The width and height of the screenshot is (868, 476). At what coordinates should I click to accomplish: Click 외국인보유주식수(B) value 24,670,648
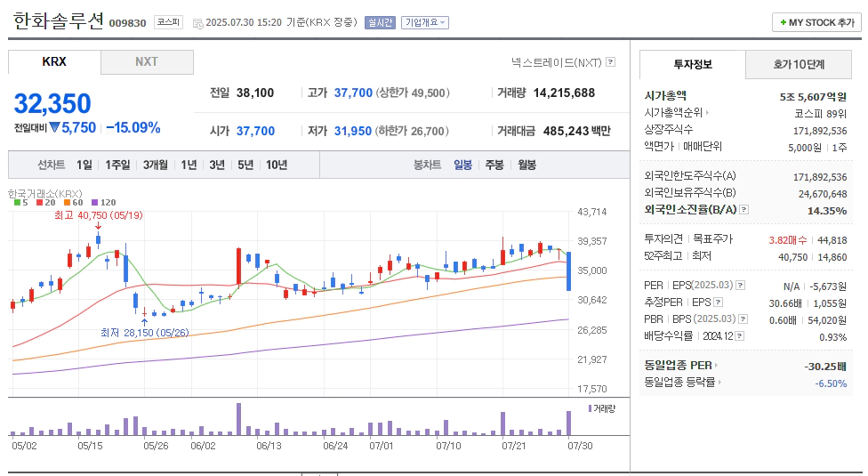click(823, 194)
